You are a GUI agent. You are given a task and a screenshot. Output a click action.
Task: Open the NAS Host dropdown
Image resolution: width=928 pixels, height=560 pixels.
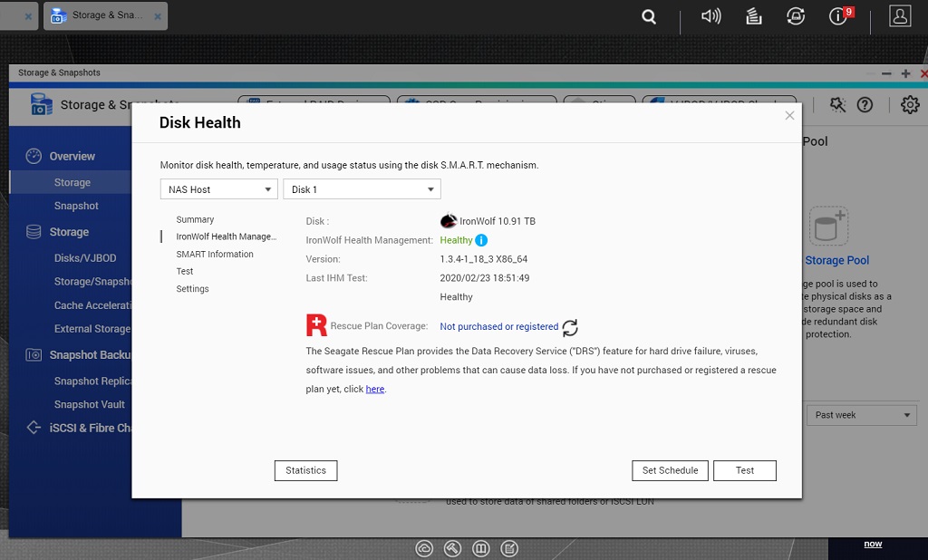click(x=219, y=189)
